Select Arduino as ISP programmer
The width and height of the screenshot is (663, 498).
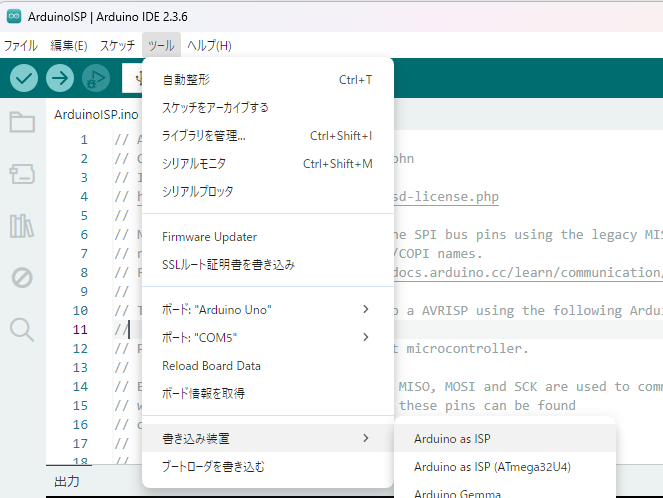click(x=452, y=438)
